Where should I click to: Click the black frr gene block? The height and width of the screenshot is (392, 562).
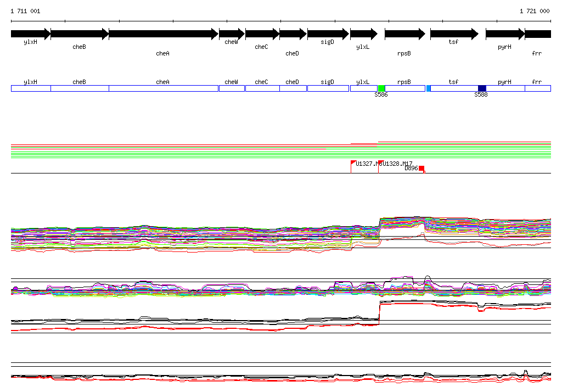pyautogui.click(x=538, y=34)
